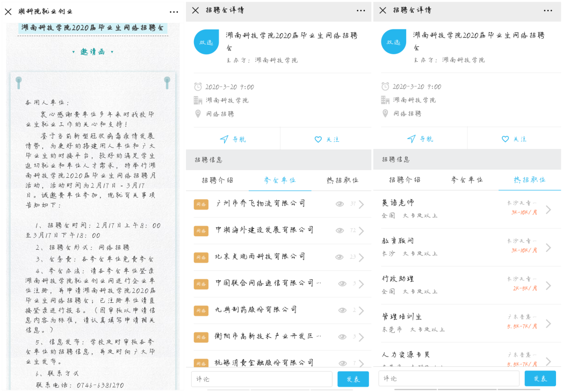Open the three-dot menu on 湘科院就业创业 page

pyautogui.click(x=174, y=11)
